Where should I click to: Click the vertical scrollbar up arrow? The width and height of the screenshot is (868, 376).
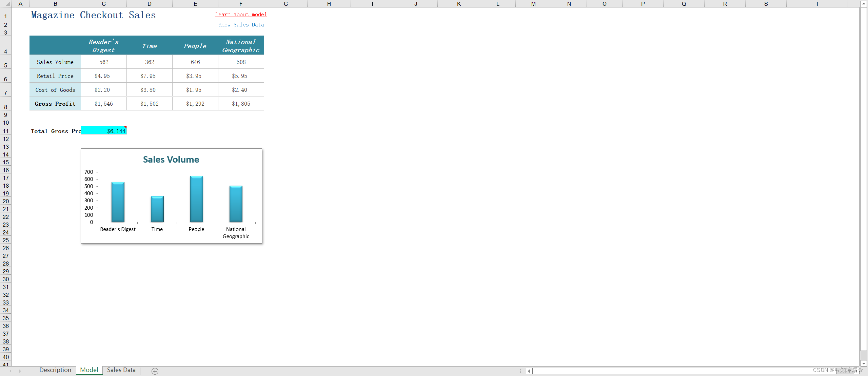[x=864, y=4]
